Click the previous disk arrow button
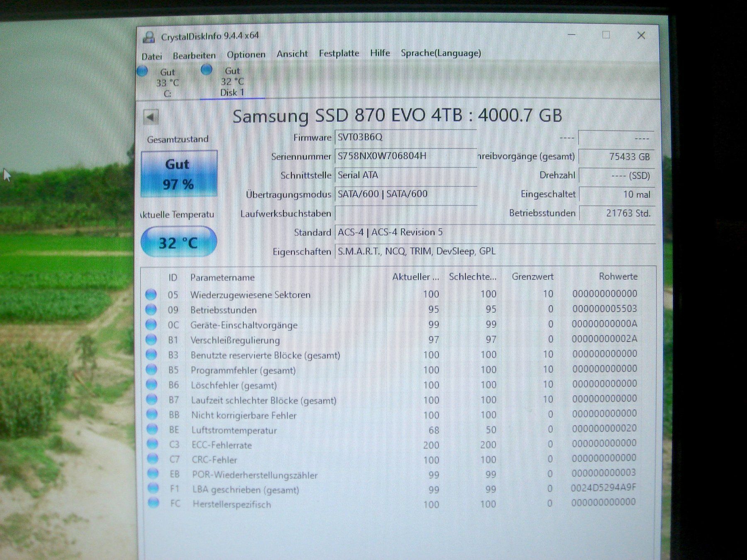This screenshot has height=560, width=747. tap(151, 117)
